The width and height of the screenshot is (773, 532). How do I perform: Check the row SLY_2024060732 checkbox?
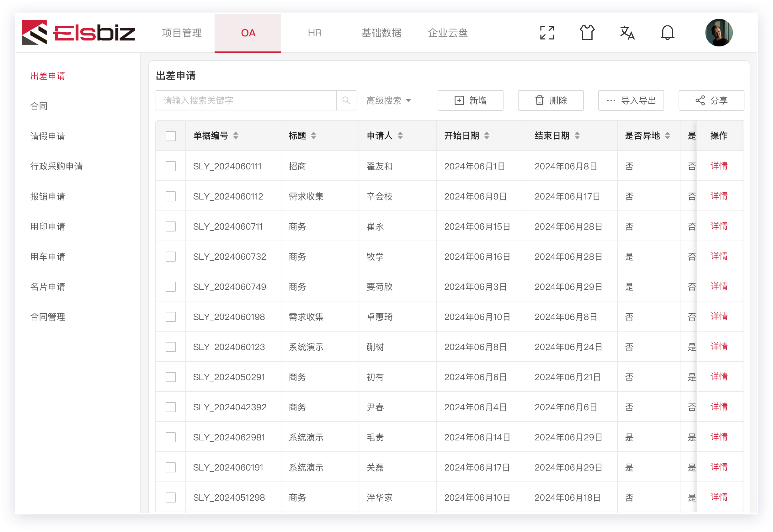[x=171, y=257]
